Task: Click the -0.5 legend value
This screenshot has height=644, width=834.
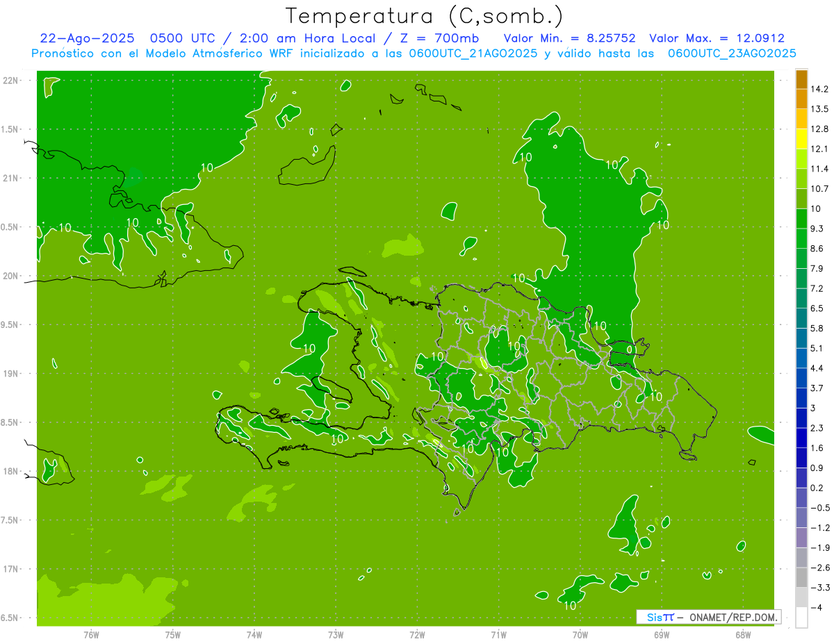Action: pos(819,508)
